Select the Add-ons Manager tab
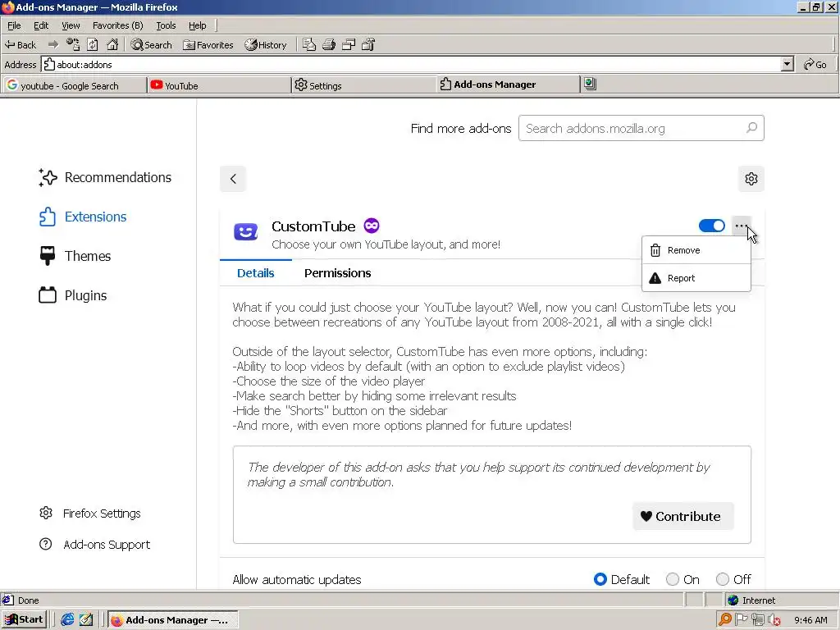The height and width of the screenshot is (630, 840). [x=509, y=84]
